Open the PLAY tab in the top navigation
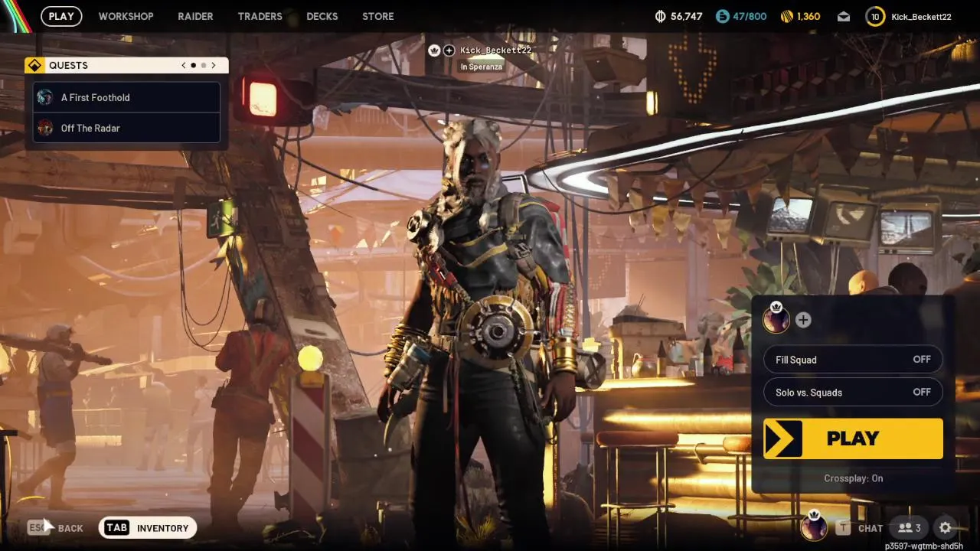Screen dimensions: 980x551 [x=61, y=16]
